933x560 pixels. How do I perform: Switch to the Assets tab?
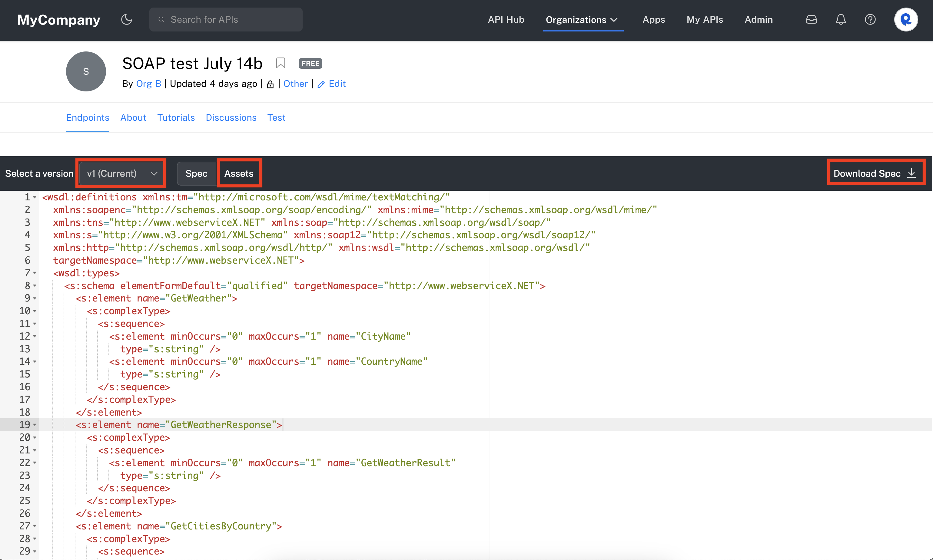point(239,173)
